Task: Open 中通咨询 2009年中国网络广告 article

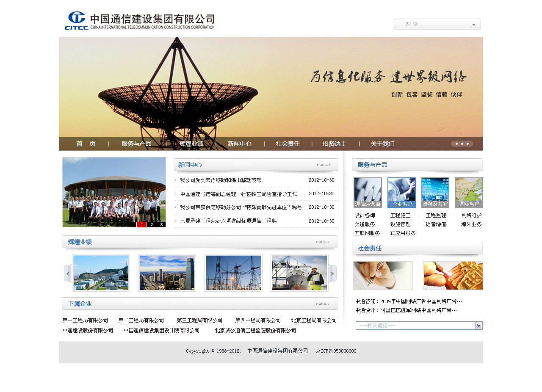Action: tap(409, 301)
